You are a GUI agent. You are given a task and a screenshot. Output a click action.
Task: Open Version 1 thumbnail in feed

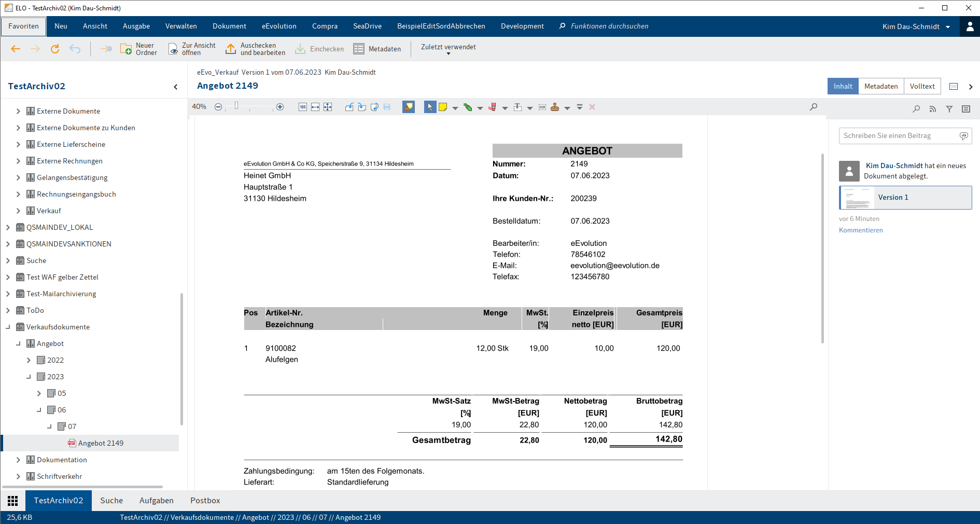tap(905, 198)
